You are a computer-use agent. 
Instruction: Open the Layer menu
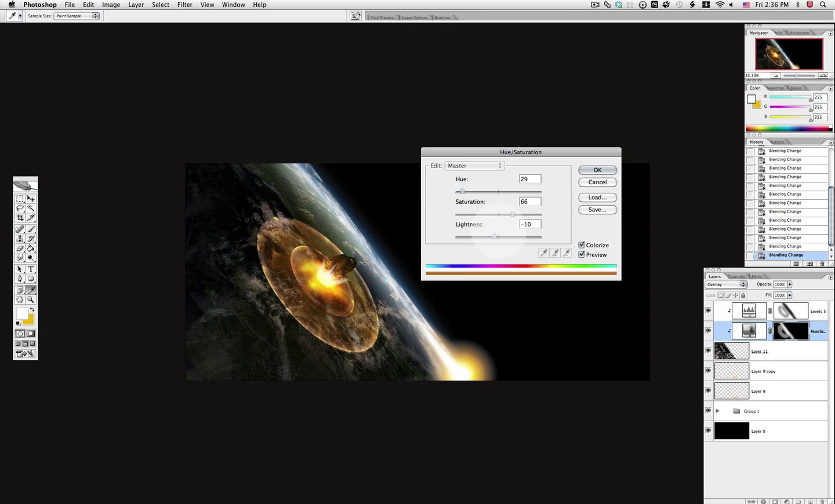(x=136, y=5)
